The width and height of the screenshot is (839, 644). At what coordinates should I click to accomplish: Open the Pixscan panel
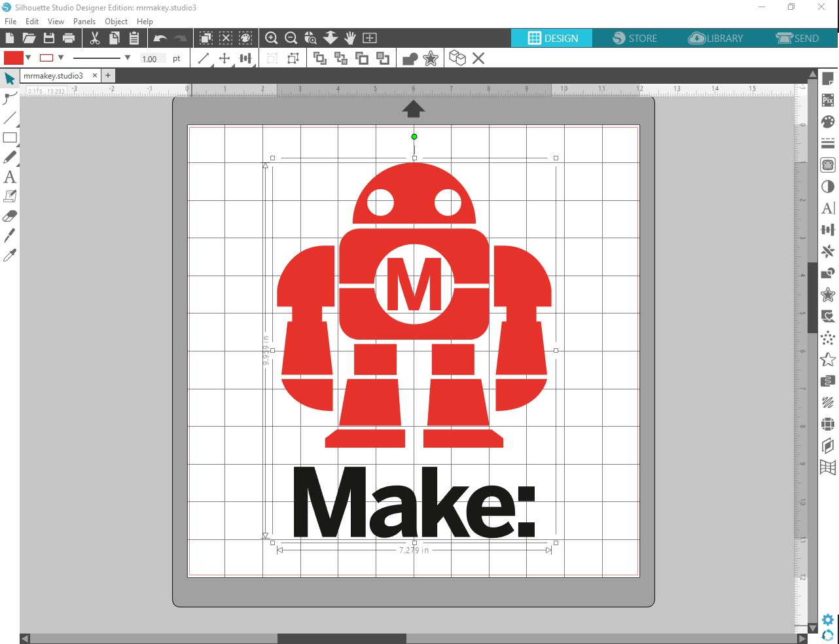(828, 100)
